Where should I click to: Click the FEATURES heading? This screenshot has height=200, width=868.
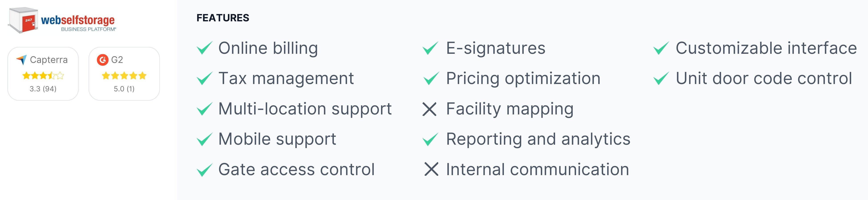coord(223,18)
